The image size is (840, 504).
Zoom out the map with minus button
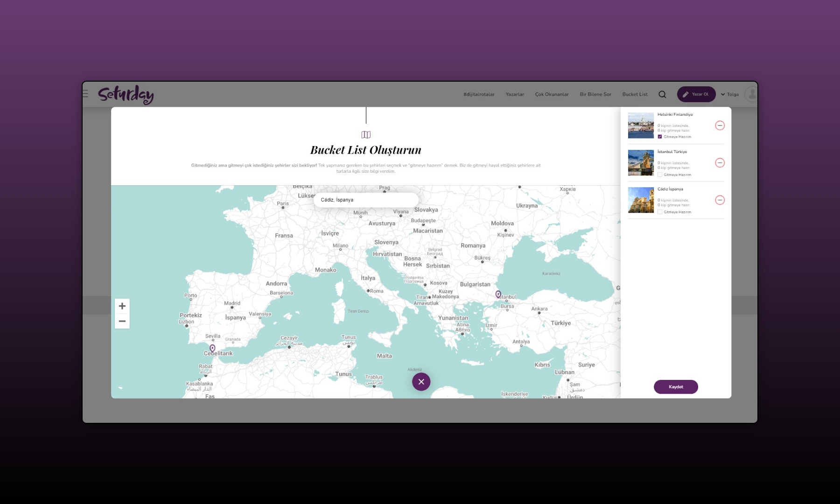[x=122, y=321]
